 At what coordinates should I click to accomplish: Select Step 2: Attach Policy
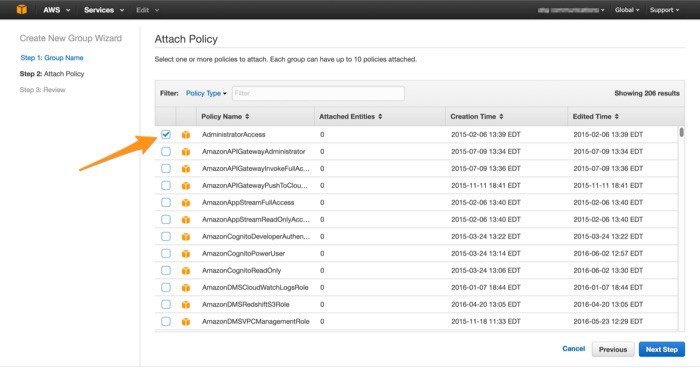point(52,74)
